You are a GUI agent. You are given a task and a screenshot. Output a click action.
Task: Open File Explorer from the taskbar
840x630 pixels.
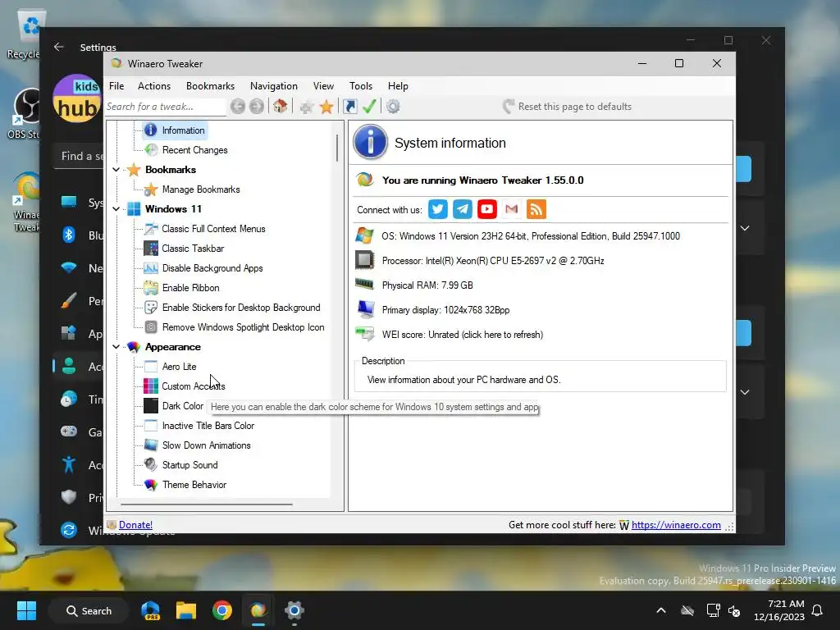coord(186,610)
